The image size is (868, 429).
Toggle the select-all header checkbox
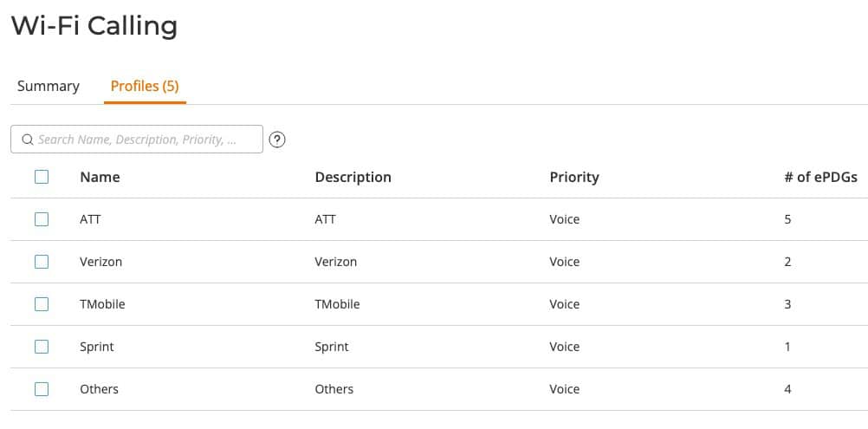(x=42, y=177)
